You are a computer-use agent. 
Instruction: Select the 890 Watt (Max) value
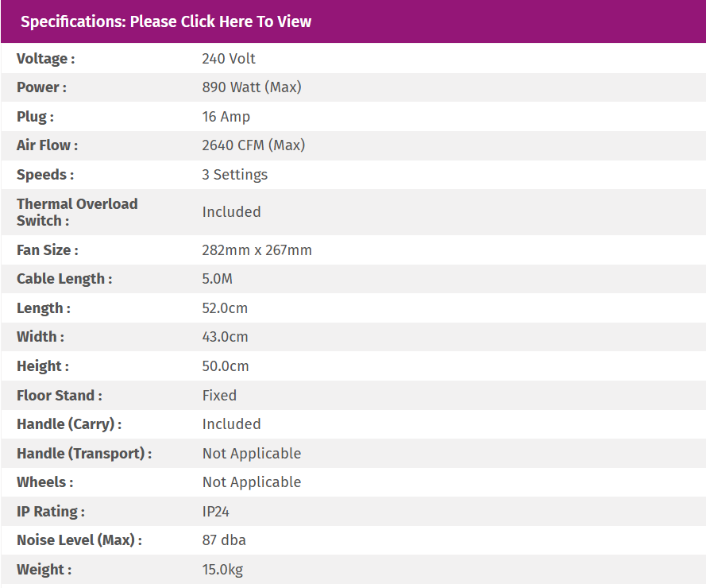pyautogui.click(x=252, y=87)
